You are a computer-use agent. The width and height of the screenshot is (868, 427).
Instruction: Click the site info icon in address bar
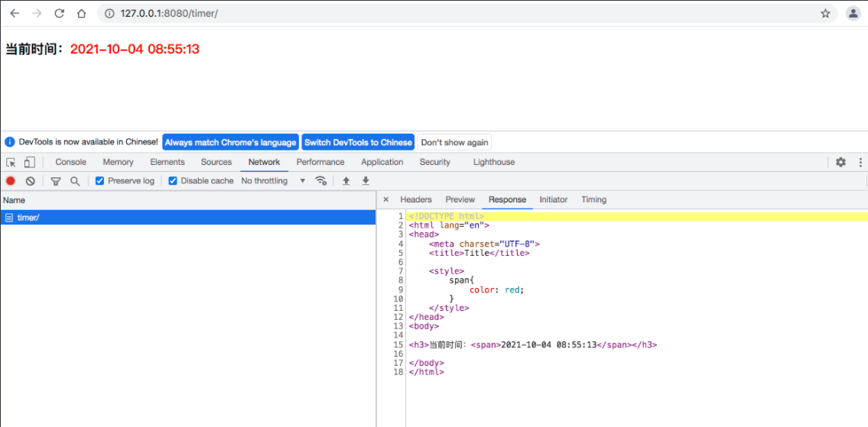(x=109, y=14)
